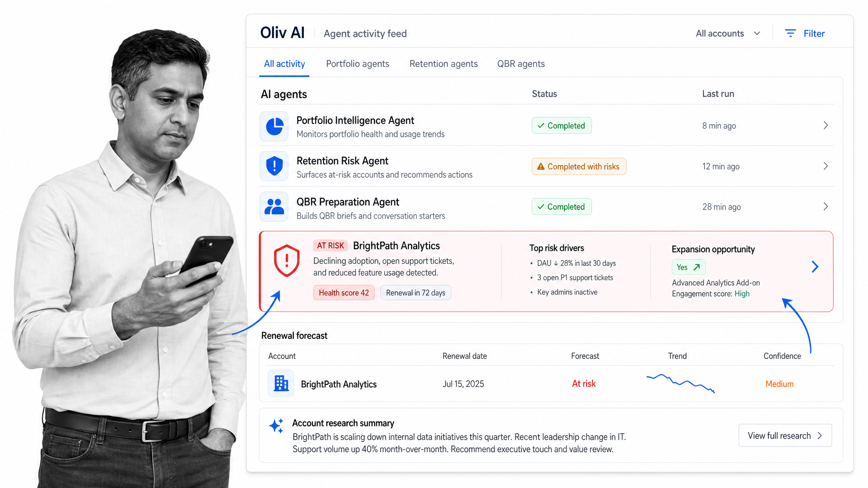Screen dimensions: 868x488
Task: Click the Medium confidence value
Action: [779, 384]
